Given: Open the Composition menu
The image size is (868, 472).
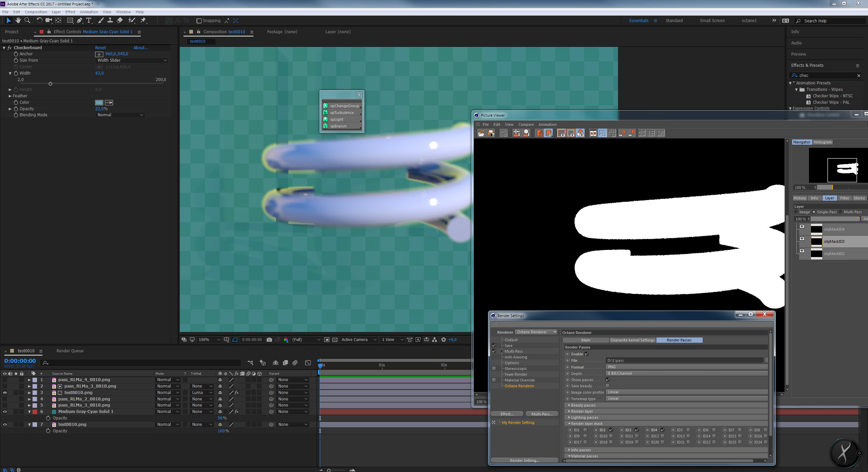Looking at the screenshot, I should 36,12.
